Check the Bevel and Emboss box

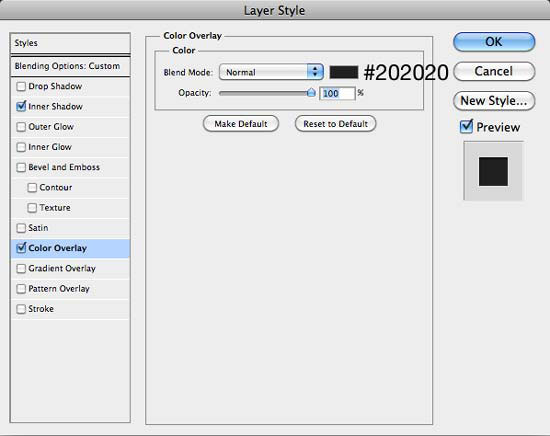click(x=21, y=167)
